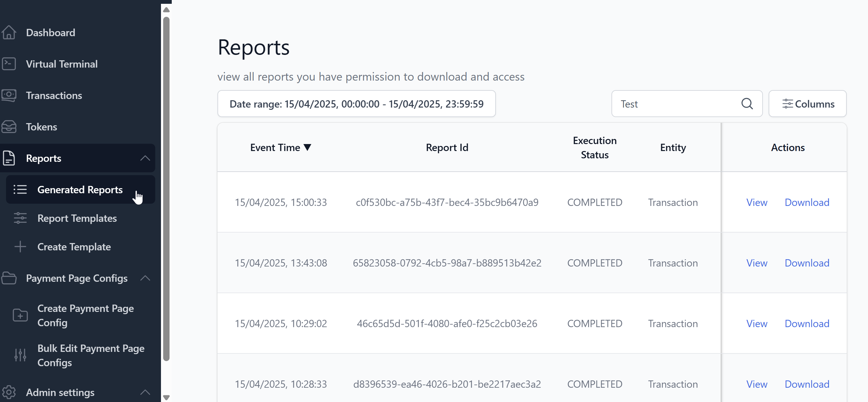View the 15:00:33 report
The width and height of the screenshot is (868, 402).
(757, 202)
